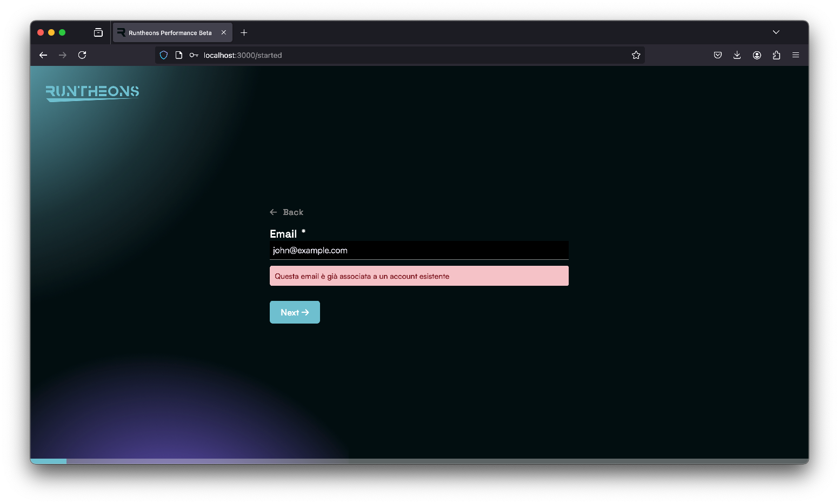
Task: Open the extensions puzzle icon
Action: point(776,55)
